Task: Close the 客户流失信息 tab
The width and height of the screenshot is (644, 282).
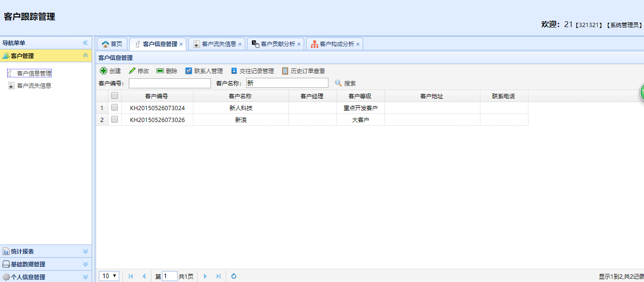Action: [240, 44]
